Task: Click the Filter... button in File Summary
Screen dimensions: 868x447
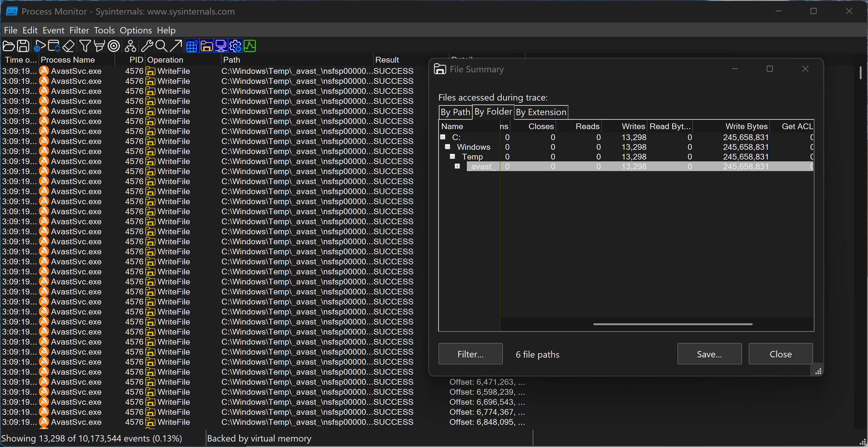Action: coord(470,354)
